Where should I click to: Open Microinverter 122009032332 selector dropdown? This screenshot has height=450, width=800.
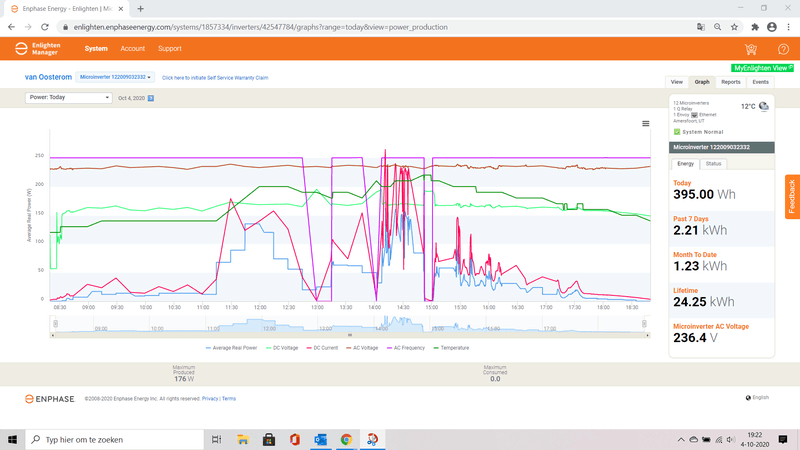pyautogui.click(x=115, y=77)
